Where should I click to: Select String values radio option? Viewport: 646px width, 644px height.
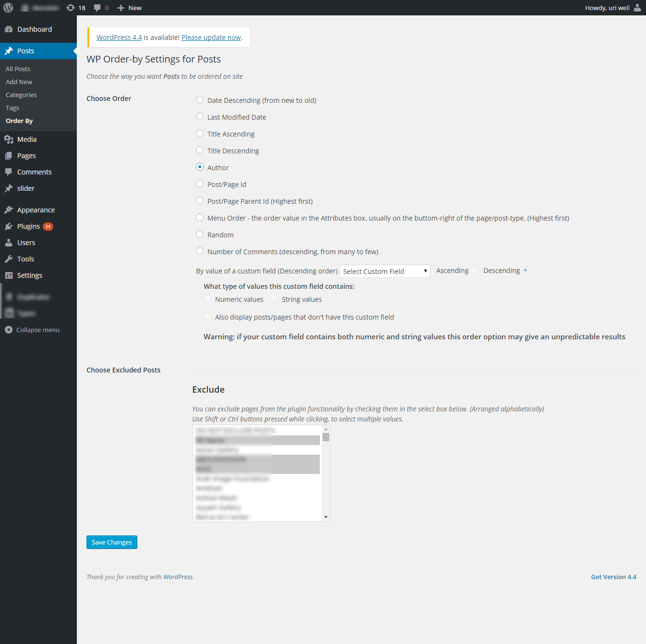(274, 299)
